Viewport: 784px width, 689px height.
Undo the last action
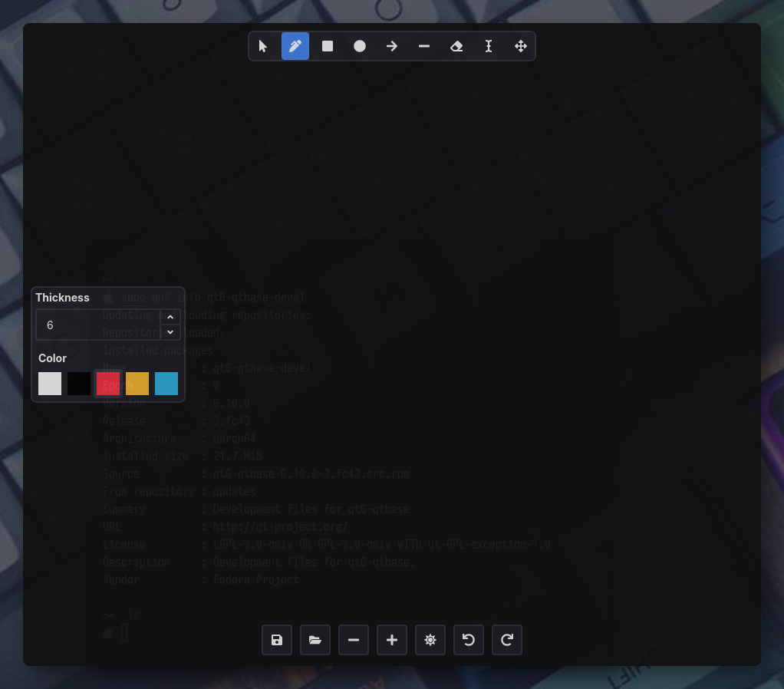pos(469,639)
